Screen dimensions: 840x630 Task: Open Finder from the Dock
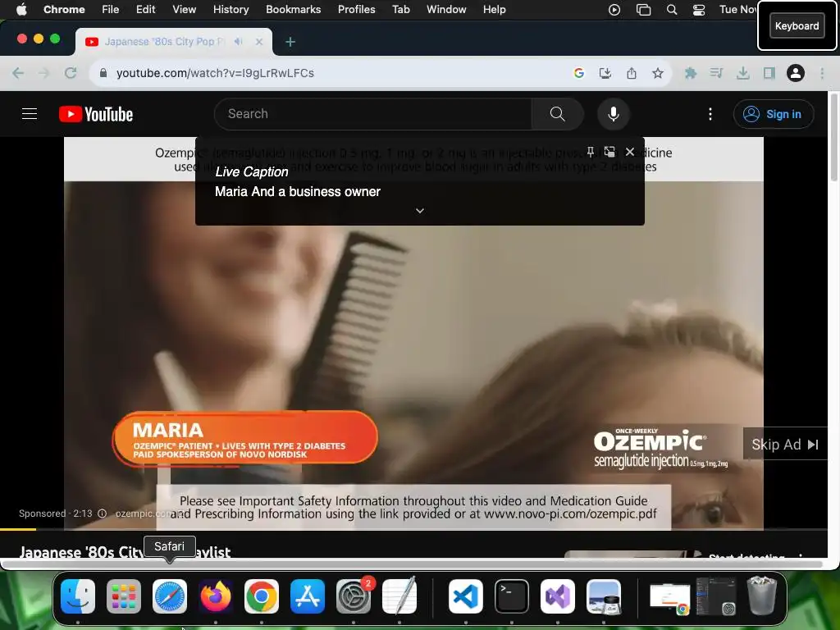point(78,596)
